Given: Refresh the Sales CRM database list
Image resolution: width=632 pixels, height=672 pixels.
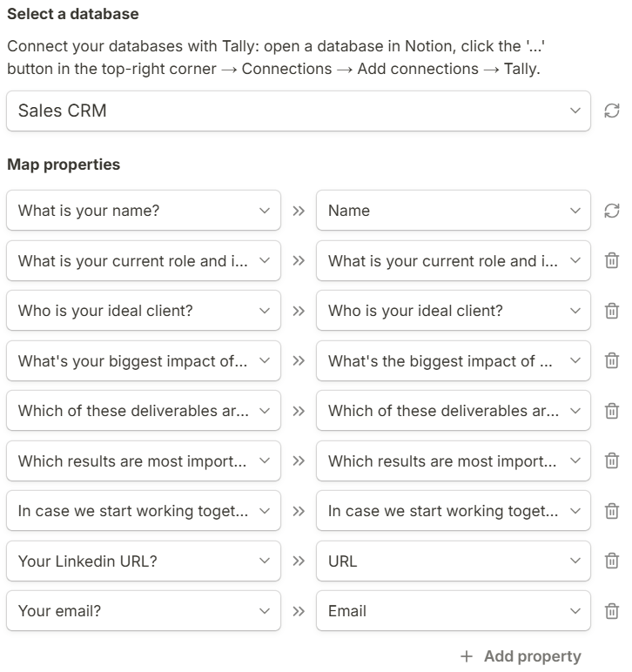Looking at the screenshot, I should click(x=612, y=111).
